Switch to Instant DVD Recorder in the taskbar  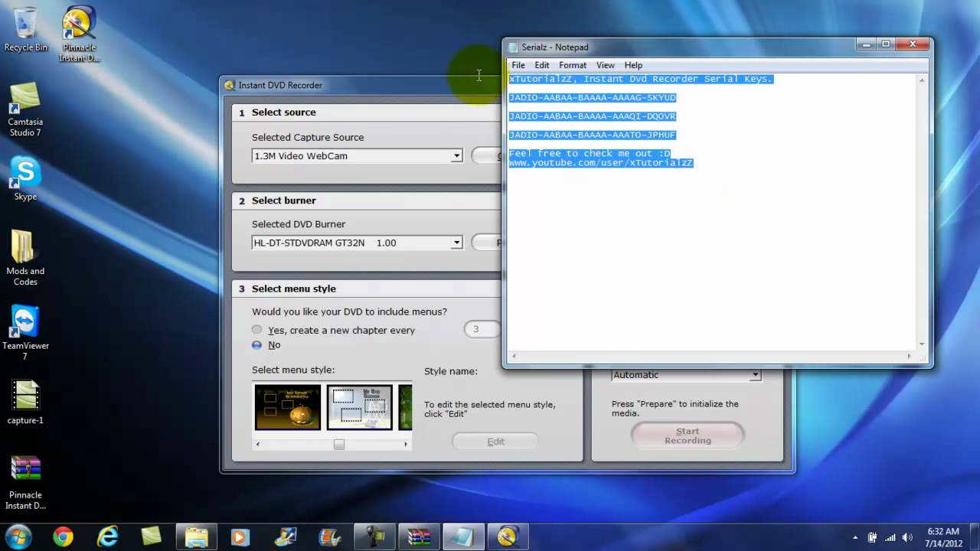click(x=508, y=536)
